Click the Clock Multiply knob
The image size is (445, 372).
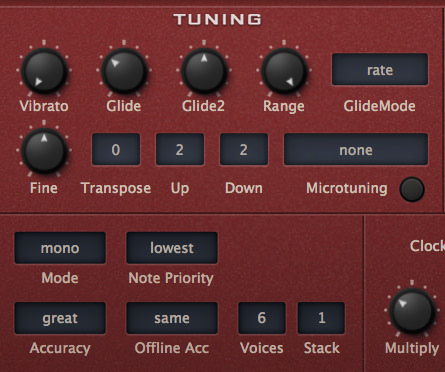(412, 310)
